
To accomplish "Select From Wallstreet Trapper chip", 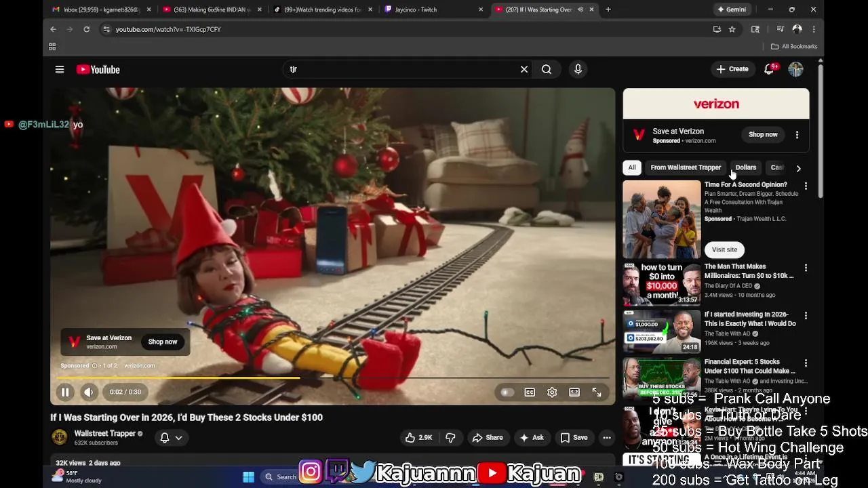I will point(686,167).
